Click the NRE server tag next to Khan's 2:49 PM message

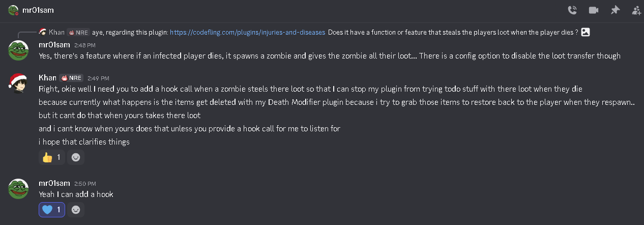pos(72,78)
